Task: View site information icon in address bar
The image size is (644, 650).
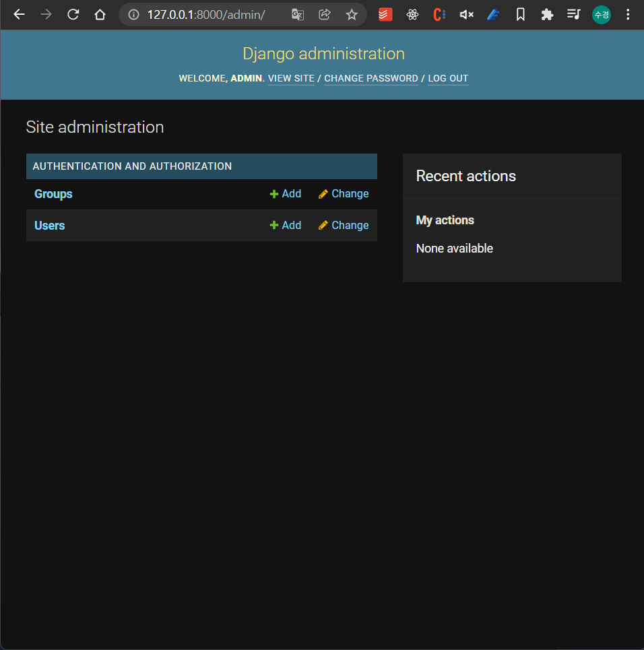Action: pos(133,15)
